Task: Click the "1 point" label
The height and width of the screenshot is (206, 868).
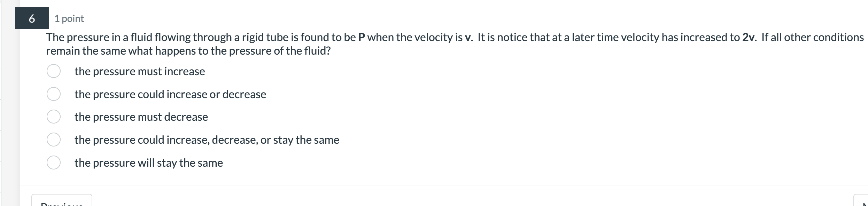Action: tap(68, 19)
